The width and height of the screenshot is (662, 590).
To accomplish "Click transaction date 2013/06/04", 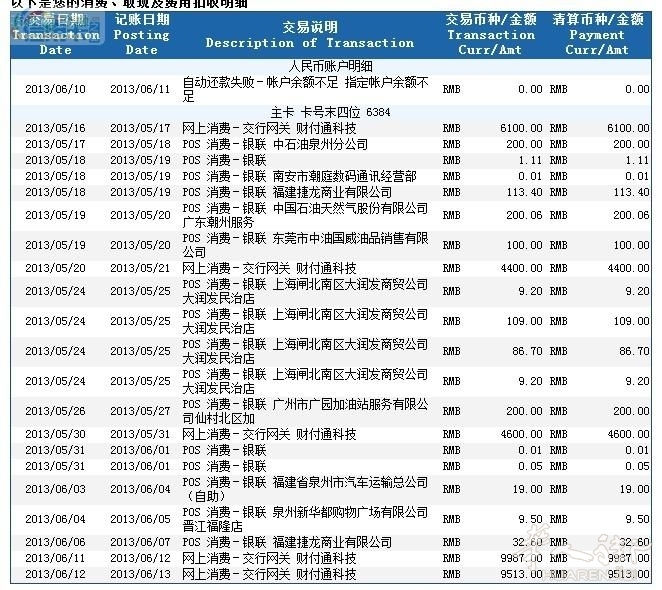I will pos(55,519).
